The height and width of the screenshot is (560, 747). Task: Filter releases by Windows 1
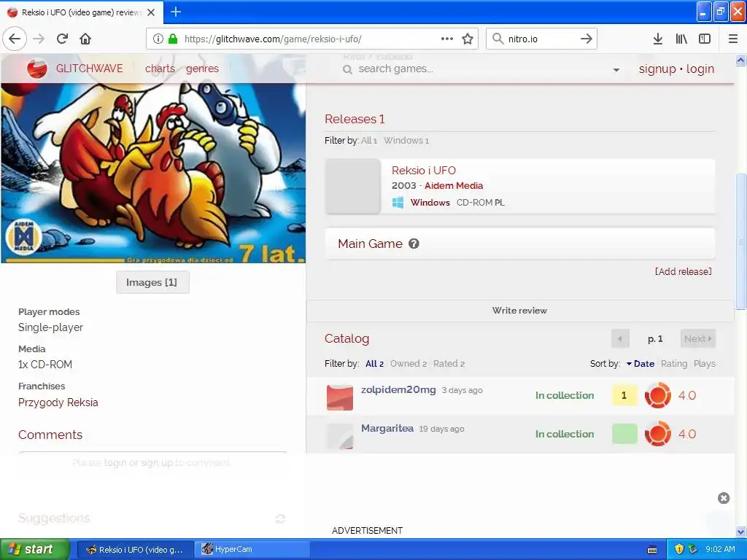tap(406, 141)
